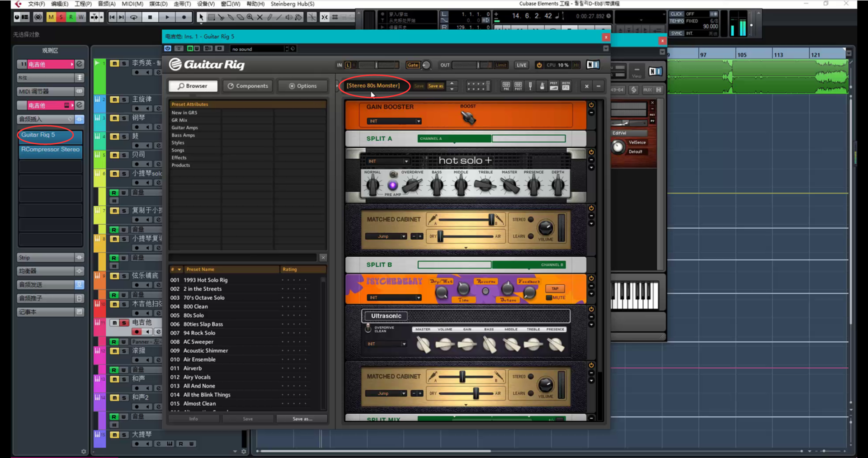The height and width of the screenshot is (458, 868).
Task: Clear the Guitar Rig rack with X
Action: pos(586,86)
